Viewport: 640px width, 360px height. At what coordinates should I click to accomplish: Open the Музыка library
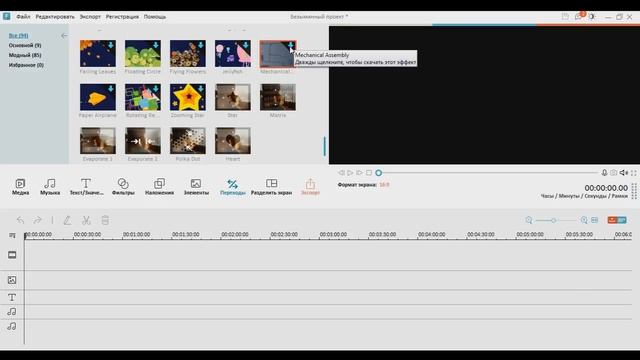50,187
